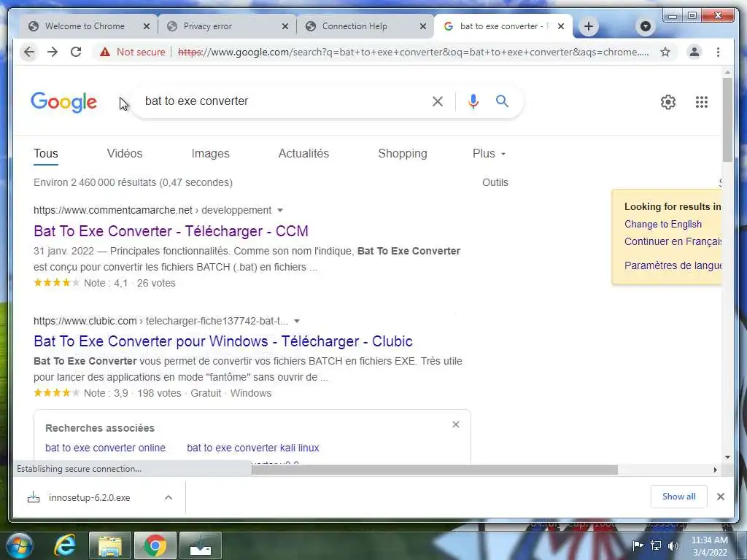Reload the current page

(76, 52)
